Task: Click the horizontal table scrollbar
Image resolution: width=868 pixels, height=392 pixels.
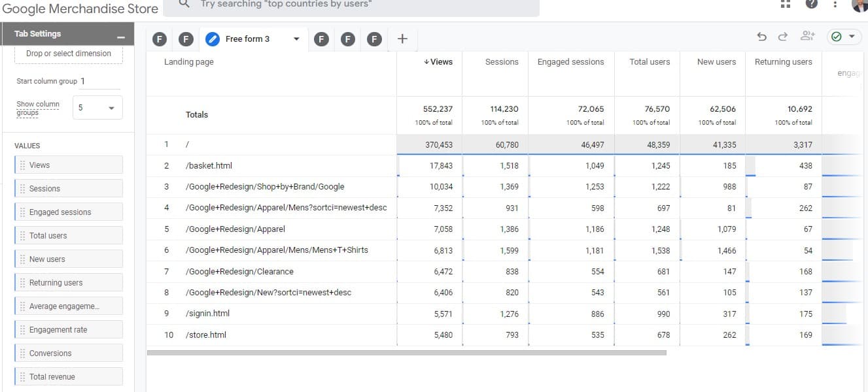Action: tap(406, 353)
